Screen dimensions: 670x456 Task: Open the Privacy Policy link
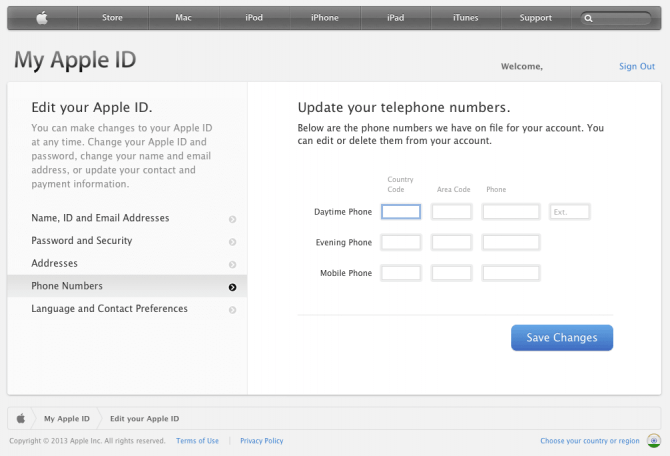click(x=262, y=441)
